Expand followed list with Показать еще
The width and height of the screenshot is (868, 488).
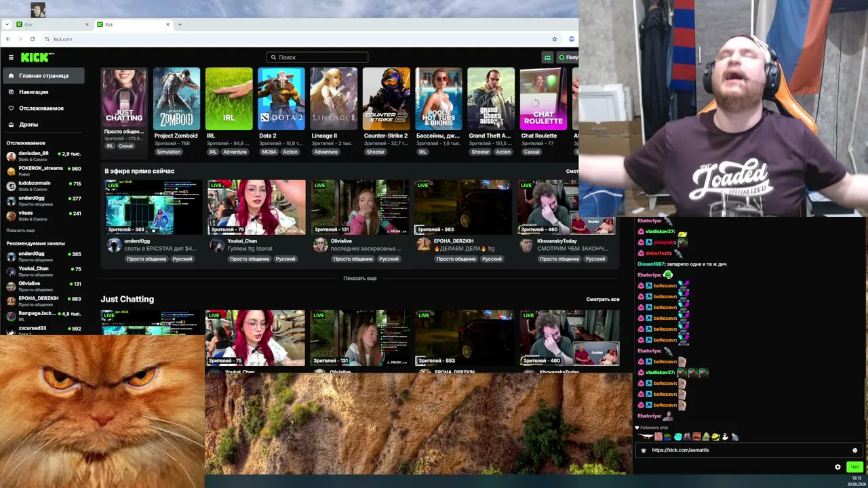tap(20, 230)
